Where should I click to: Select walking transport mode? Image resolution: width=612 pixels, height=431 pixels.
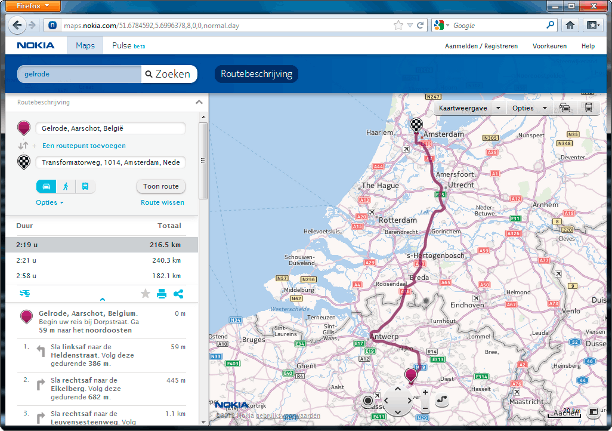pyautogui.click(x=66, y=186)
